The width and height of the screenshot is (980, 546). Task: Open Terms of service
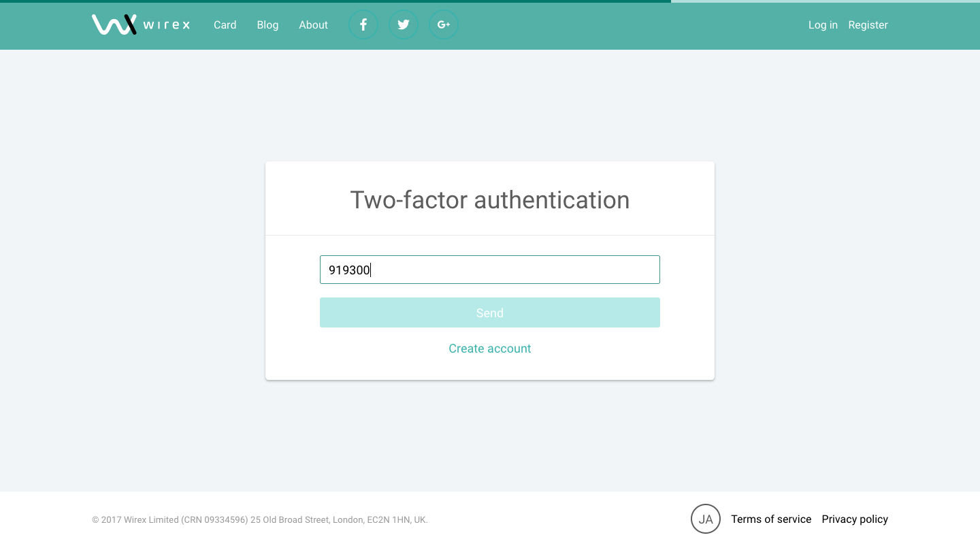click(x=771, y=519)
